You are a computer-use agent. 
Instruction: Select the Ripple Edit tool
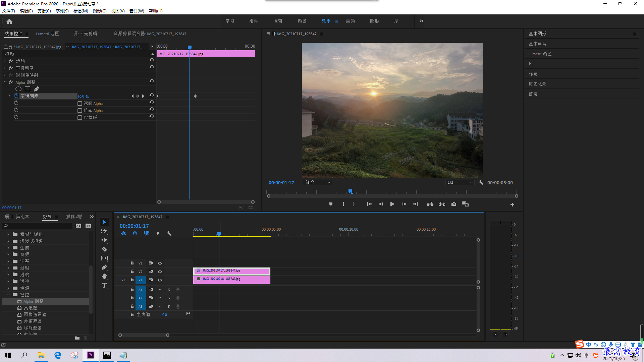tap(104, 240)
